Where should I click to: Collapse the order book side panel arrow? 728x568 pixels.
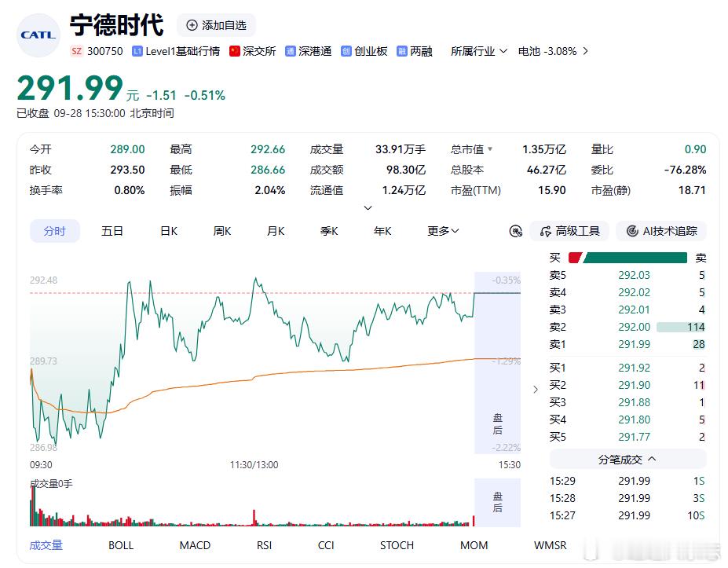[536, 389]
